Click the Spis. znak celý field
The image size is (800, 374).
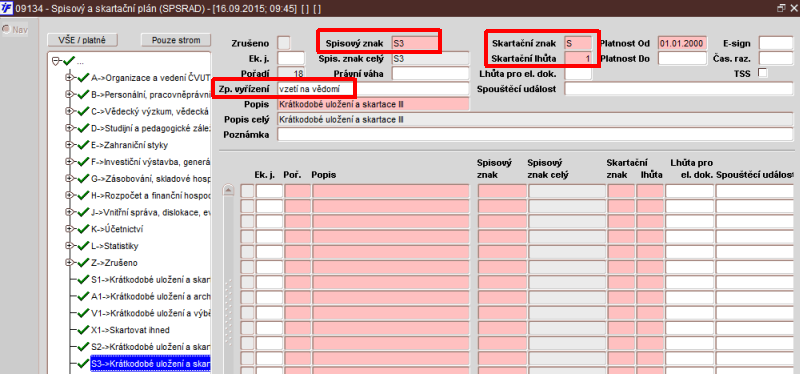point(430,59)
